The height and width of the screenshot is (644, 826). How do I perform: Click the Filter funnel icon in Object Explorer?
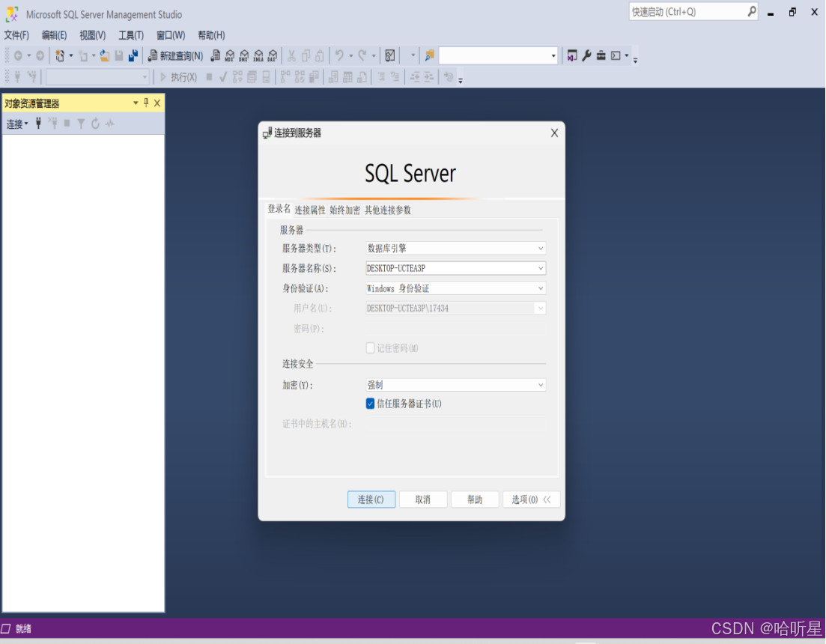(81, 124)
